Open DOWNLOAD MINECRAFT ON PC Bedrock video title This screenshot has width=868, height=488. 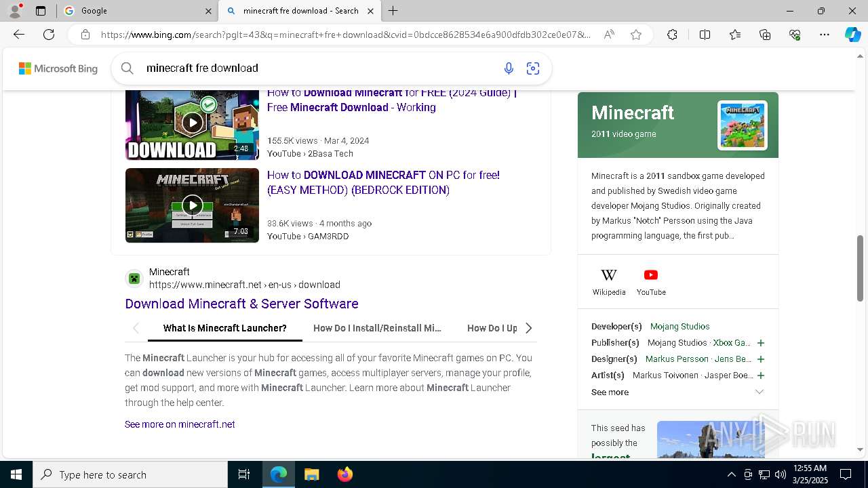tap(383, 182)
